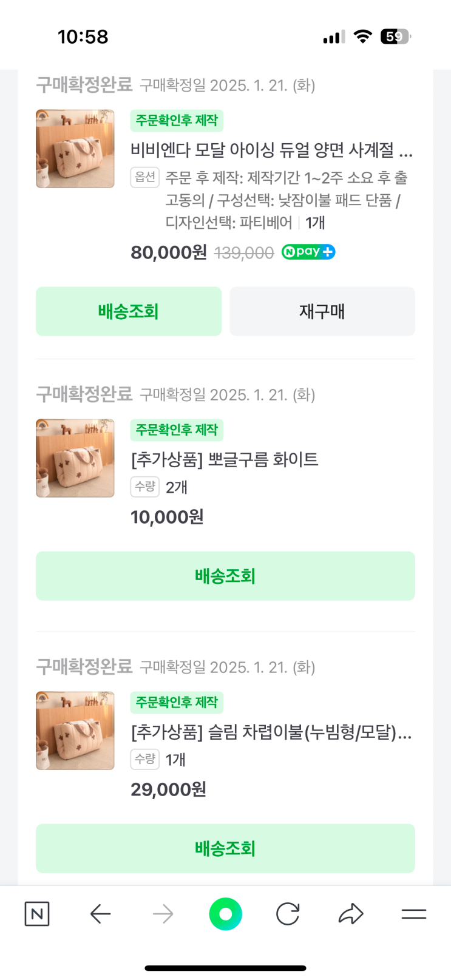The image size is (451, 980).
Task: Tap the 슬림 차렵이불 thumbnail image
Action: 75,731
